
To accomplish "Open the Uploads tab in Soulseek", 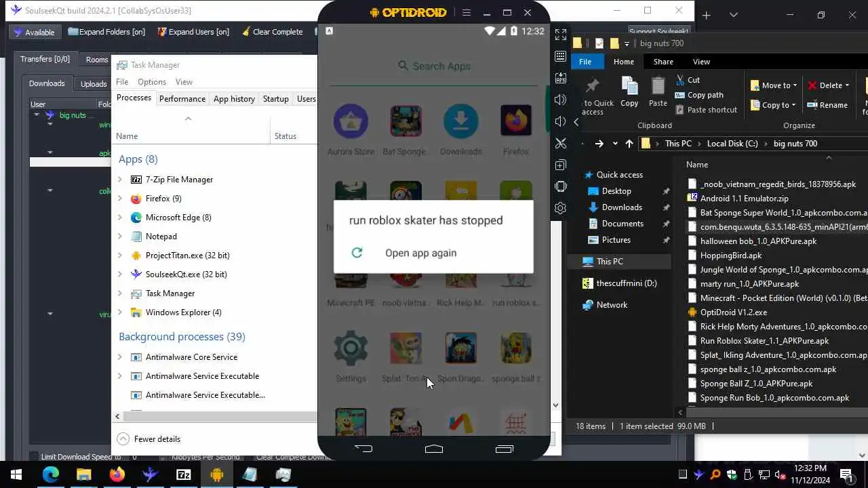I will point(94,84).
